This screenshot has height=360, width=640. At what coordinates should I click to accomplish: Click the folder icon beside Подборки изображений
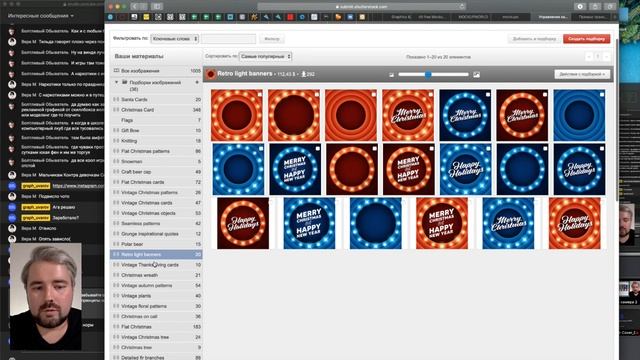(125, 82)
